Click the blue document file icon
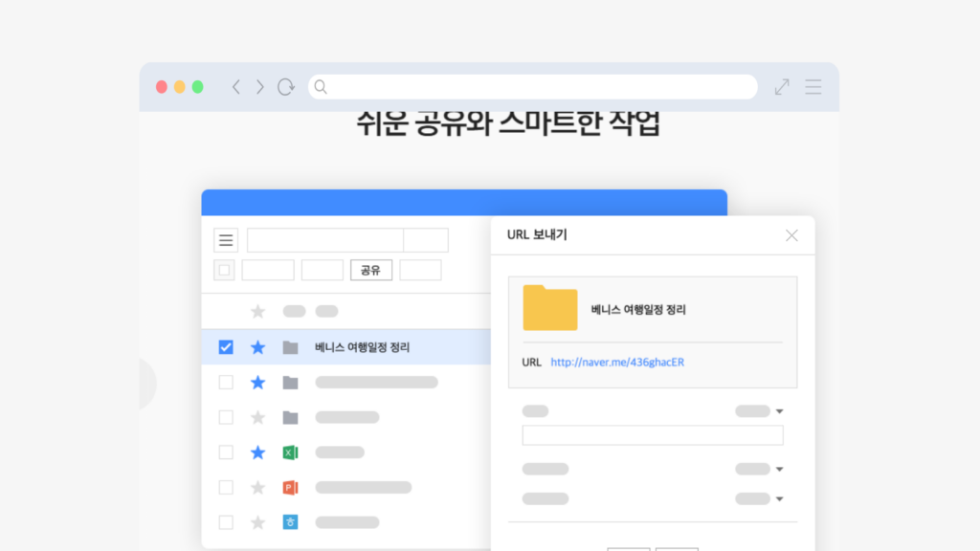Image resolution: width=980 pixels, height=551 pixels. click(290, 522)
